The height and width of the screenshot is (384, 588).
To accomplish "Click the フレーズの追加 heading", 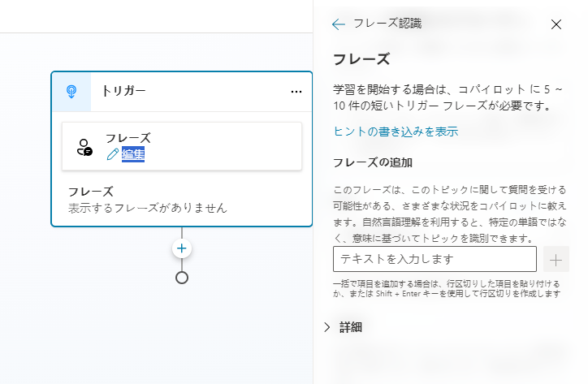I will (x=373, y=162).
